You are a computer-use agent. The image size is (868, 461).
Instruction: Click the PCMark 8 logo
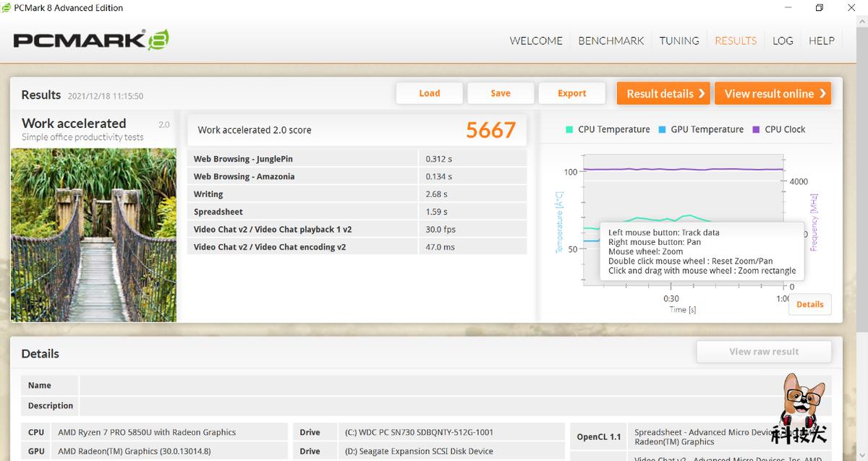tap(91, 40)
